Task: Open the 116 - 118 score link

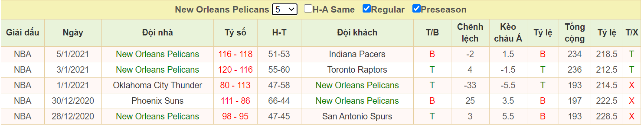Action: [235, 54]
